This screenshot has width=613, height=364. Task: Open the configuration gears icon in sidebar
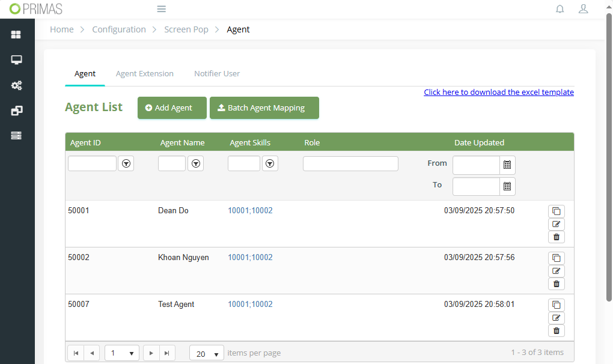[16, 85]
